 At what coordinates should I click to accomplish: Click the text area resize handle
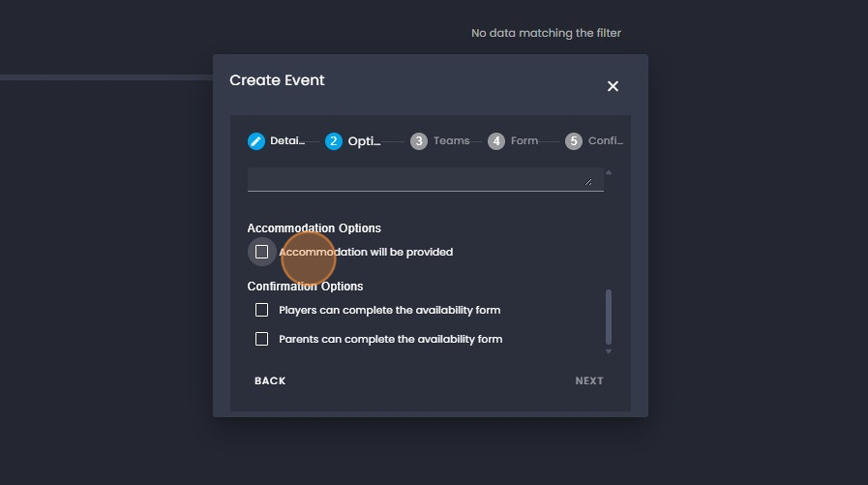click(588, 181)
